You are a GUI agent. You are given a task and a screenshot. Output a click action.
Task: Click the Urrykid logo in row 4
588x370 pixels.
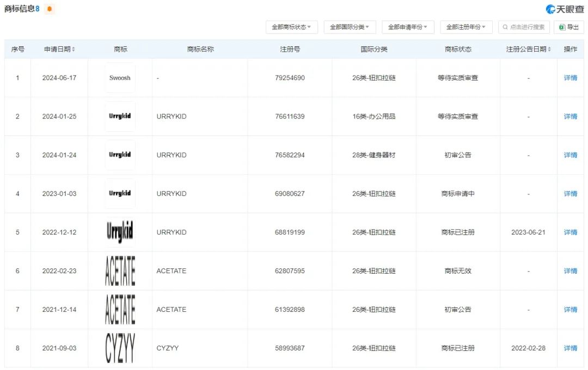(x=120, y=194)
